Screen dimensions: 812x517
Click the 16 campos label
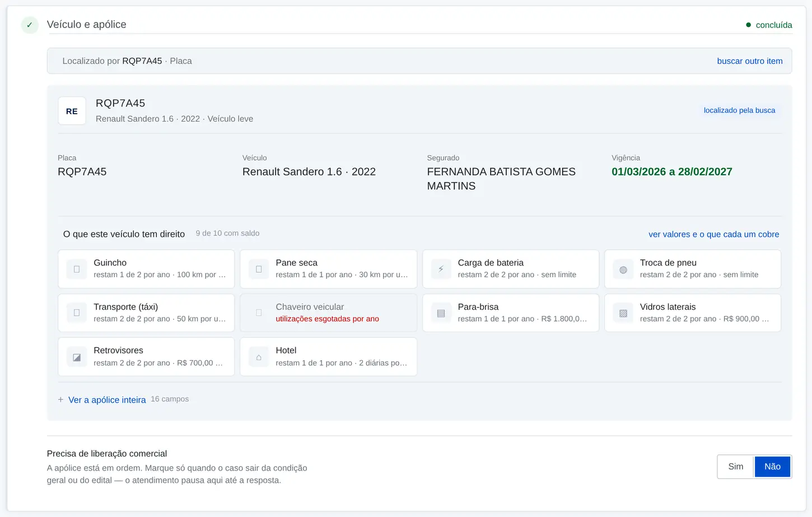170,399
